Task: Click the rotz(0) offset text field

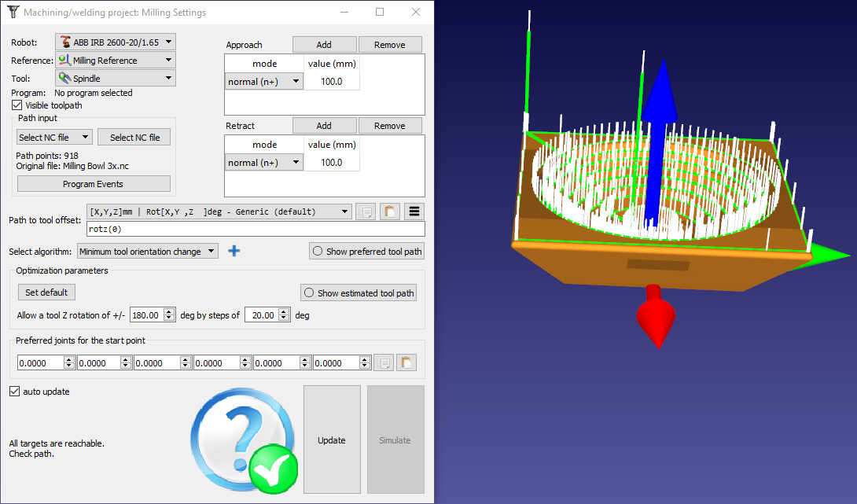Action: coord(256,229)
